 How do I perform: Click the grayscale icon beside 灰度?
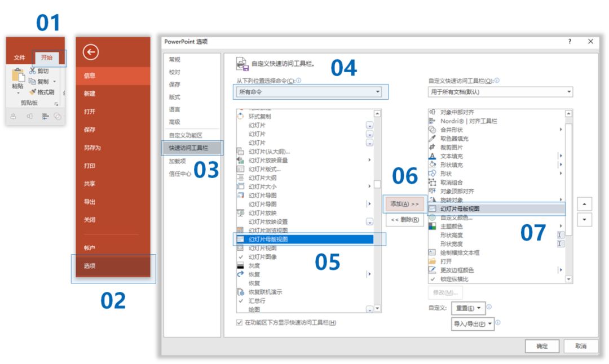(240, 265)
